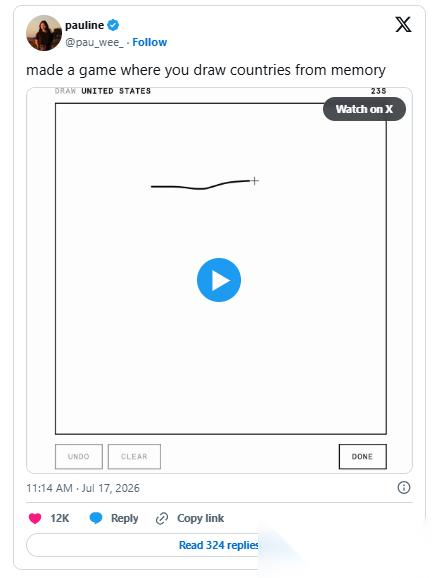The width and height of the screenshot is (438, 578).
Task: Open the @pau_wee_ handle link
Action: pos(94,42)
